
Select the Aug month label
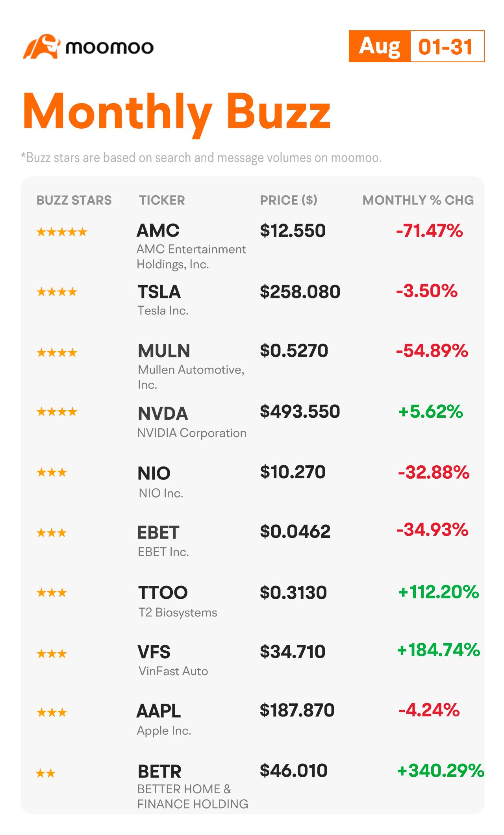[380, 46]
